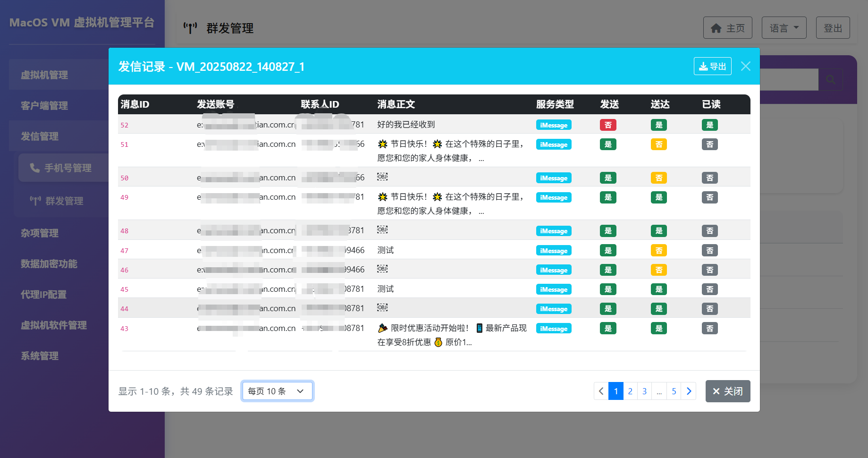Click the home (主页) icon button

(727, 28)
